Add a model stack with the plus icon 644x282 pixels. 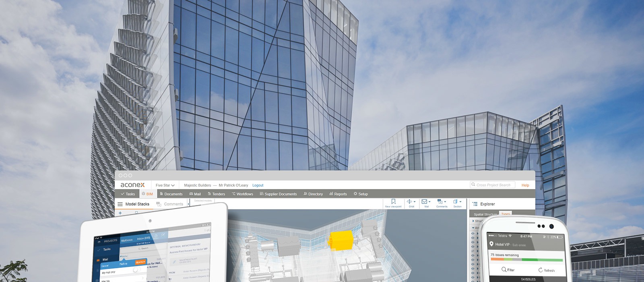click(120, 213)
